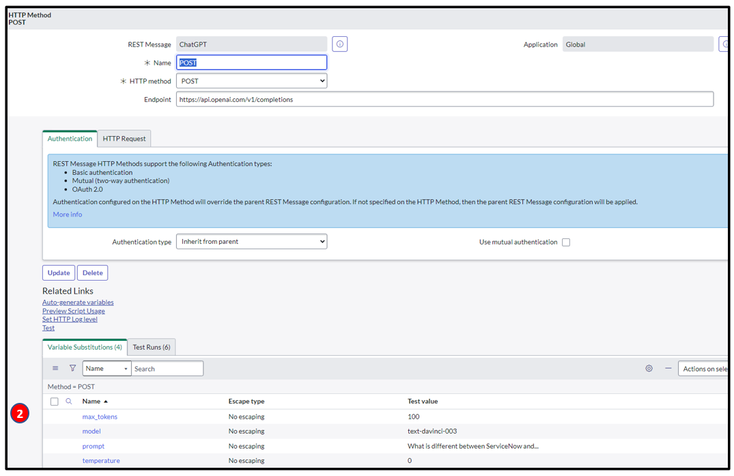734x476 pixels.
Task: Open the list controls hamburger menu icon
Action: [55, 368]
